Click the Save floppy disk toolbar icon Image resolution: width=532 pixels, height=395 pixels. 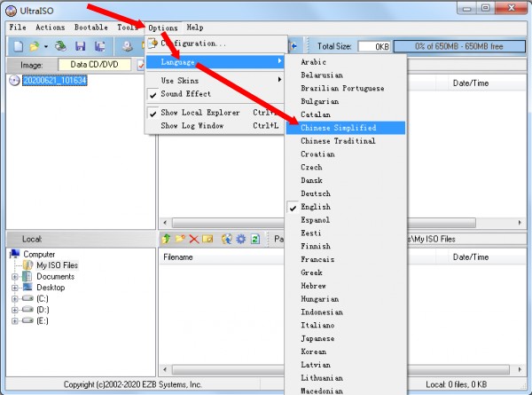coord(80,45)
